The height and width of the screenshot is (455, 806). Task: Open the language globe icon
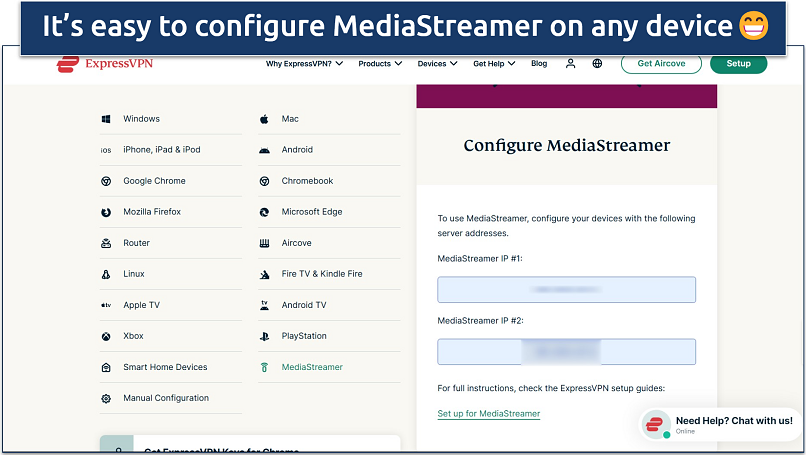coord(597,64)
